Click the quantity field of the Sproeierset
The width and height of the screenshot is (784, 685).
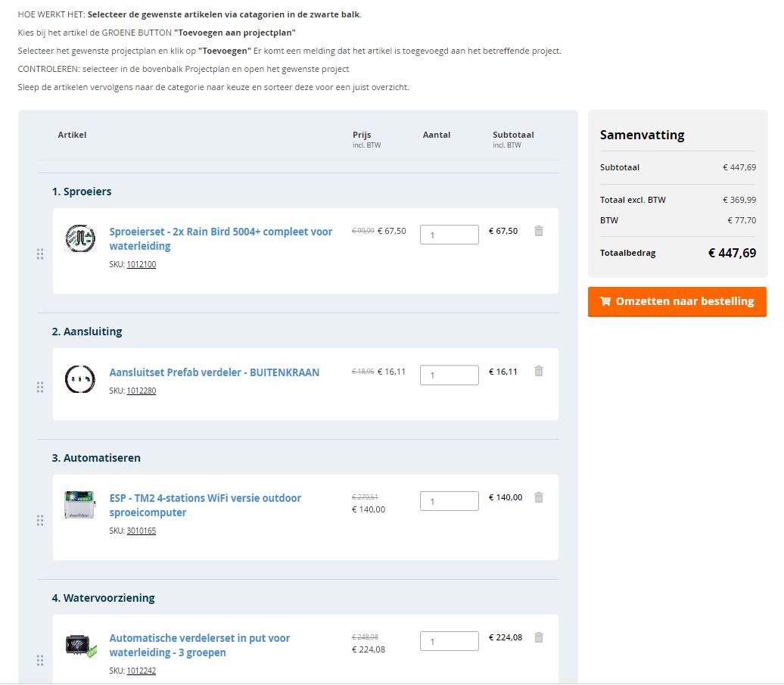[x=449, y=235]
